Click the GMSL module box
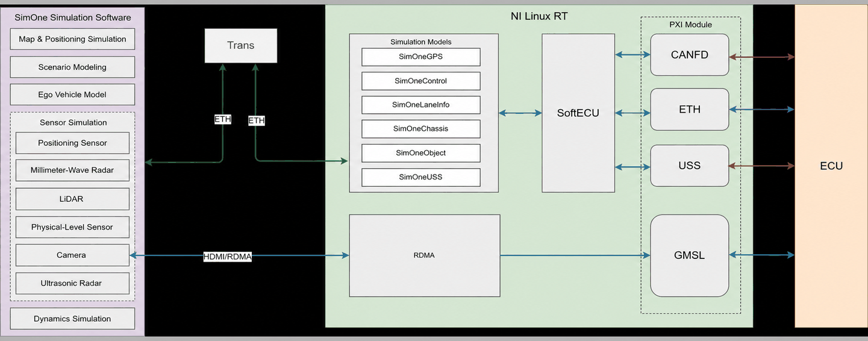 pos(690,255)
